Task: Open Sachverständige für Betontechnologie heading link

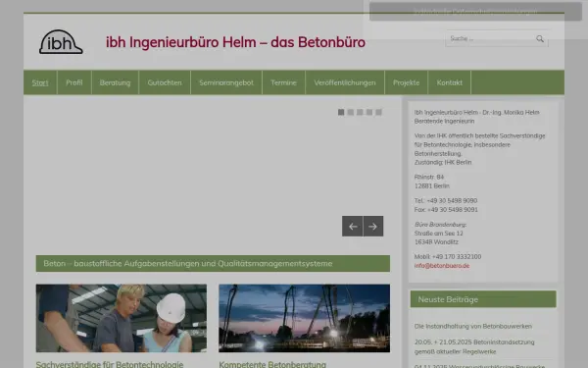Action: (x=110, y=364)
